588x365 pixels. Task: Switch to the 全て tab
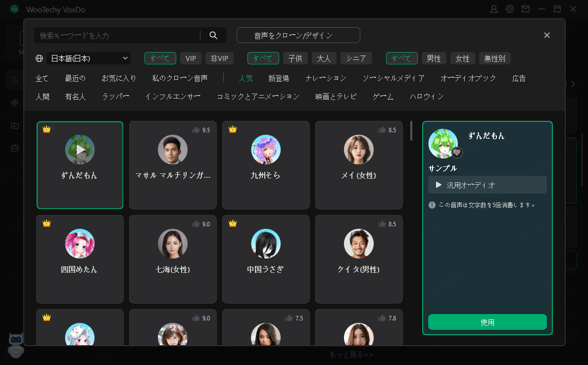(x=42, y=78)
